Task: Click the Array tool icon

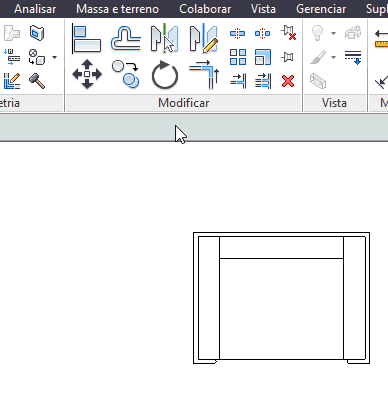Action: point(238,57)
